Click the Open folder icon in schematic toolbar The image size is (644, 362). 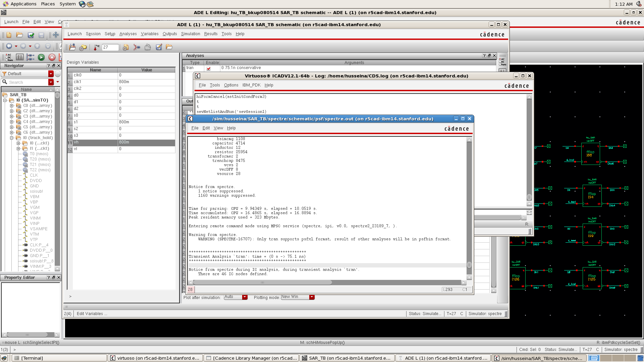(19, 35)
